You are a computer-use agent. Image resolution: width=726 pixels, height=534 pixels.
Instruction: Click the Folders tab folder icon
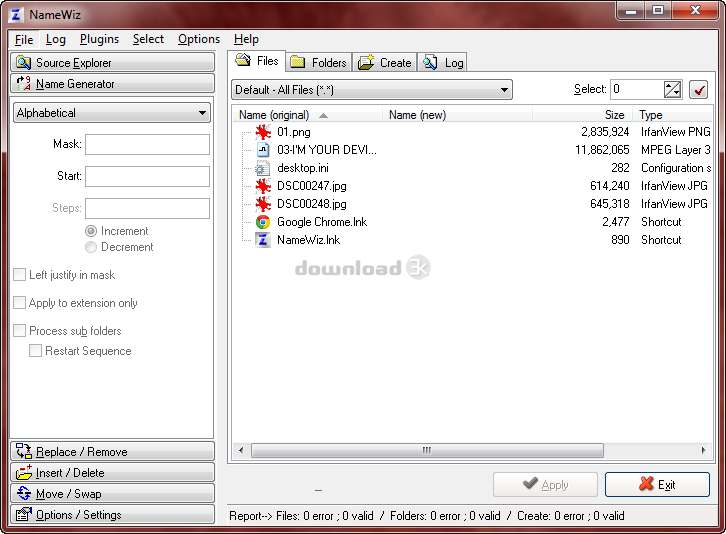click(x=297, y=62)
